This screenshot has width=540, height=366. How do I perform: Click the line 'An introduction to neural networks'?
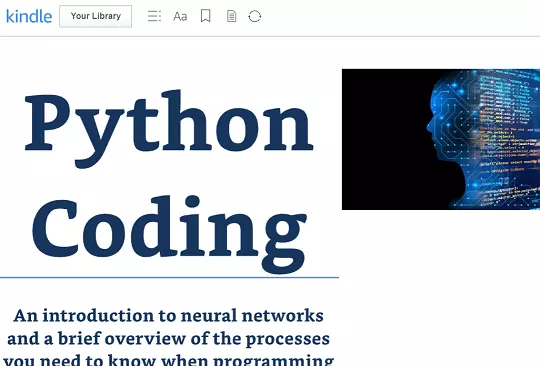coord(168,315)
